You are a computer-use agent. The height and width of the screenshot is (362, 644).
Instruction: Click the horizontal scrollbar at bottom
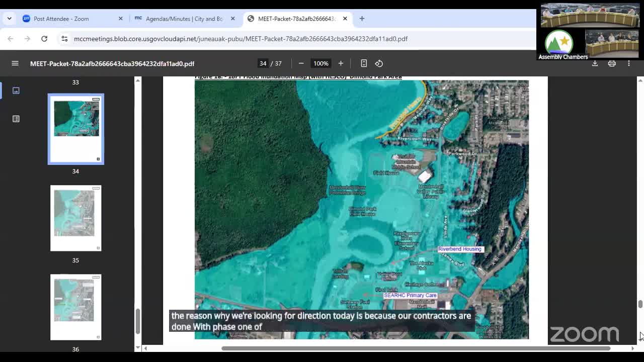point(416,348)
